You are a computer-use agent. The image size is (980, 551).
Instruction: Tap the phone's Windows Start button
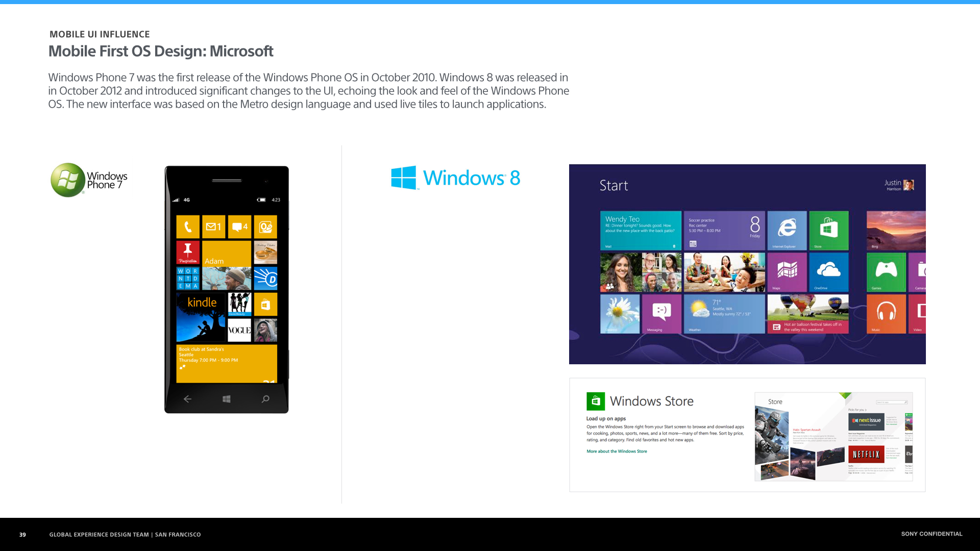point(227,399)
